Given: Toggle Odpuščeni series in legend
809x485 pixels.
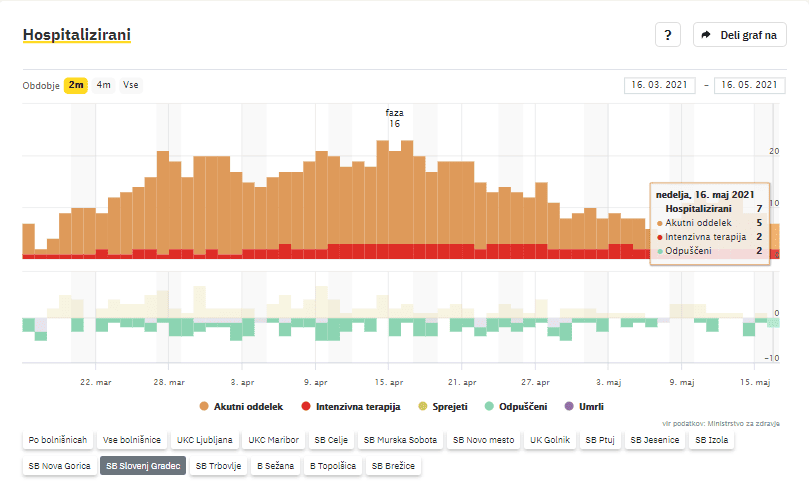Looking at the screenshot, I should click(x=514, y=407).
